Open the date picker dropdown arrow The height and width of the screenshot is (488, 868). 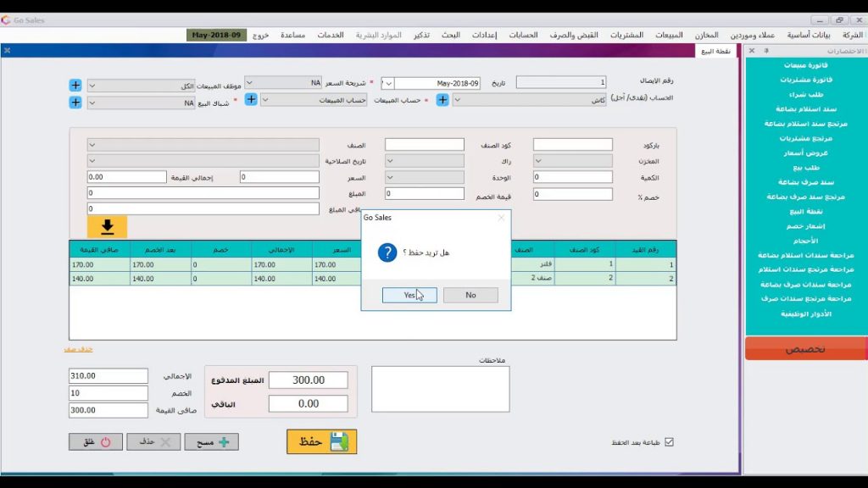click(388, 84)
